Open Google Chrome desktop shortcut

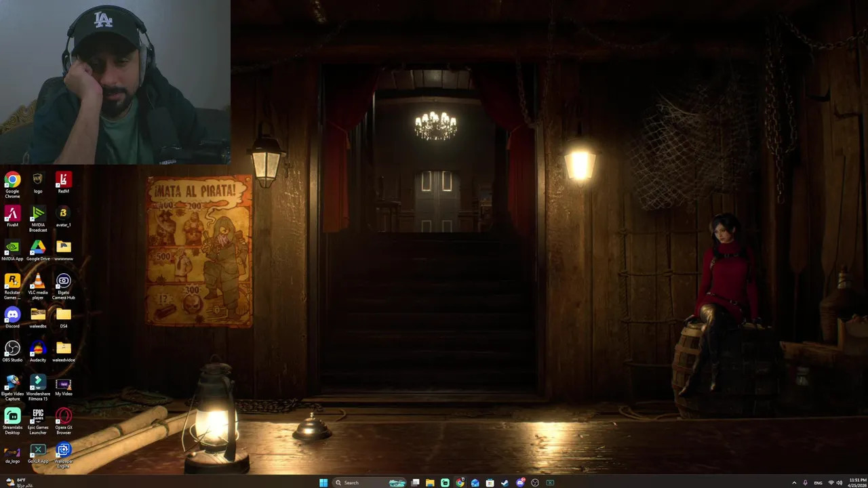click(x=12, y=184)
